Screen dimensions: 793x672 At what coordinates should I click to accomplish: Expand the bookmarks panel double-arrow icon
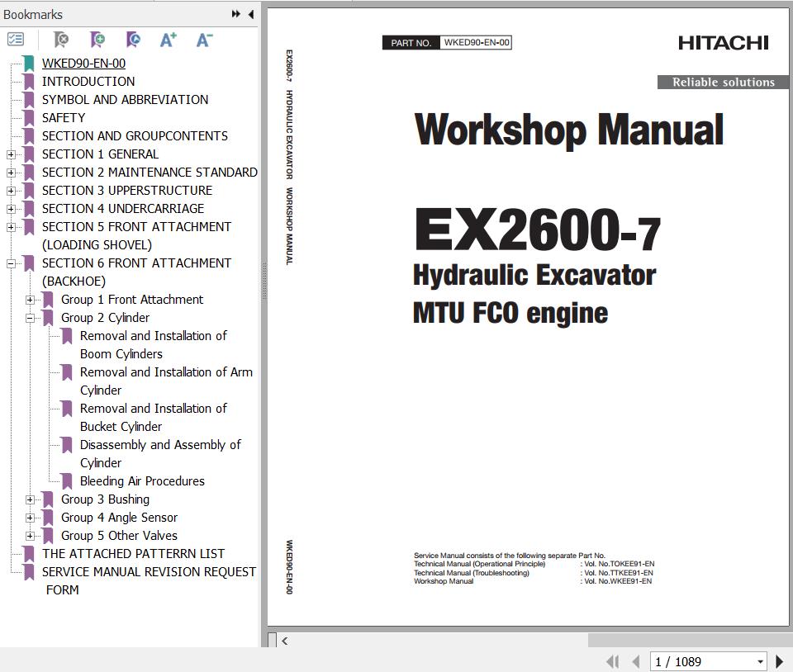point(235,14)
